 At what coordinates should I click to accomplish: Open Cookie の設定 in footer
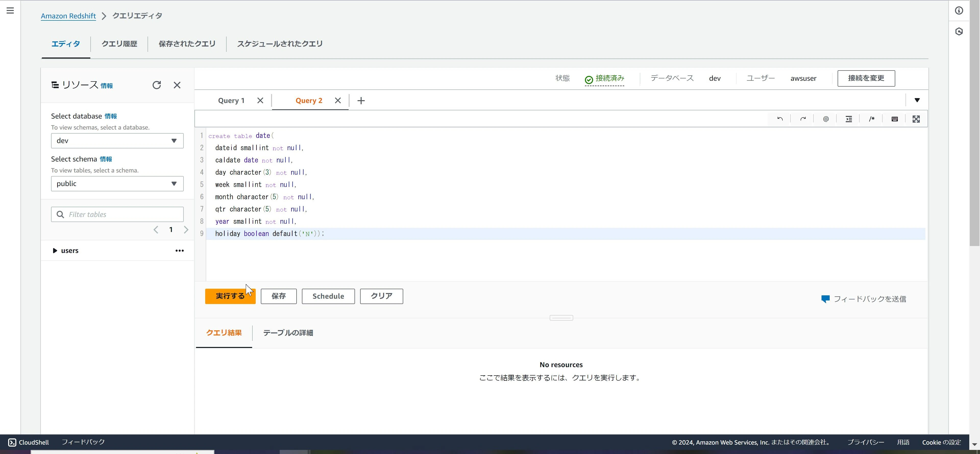(941, 442)
